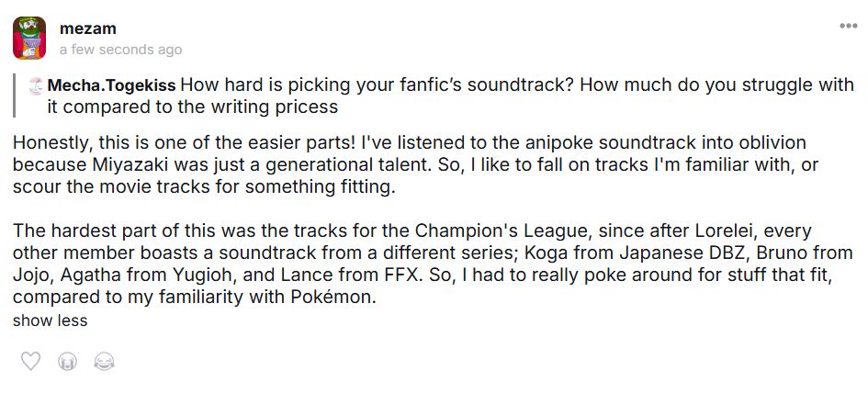React with the laughing tears emoji

pyautogui.click(x=104, y=361)
